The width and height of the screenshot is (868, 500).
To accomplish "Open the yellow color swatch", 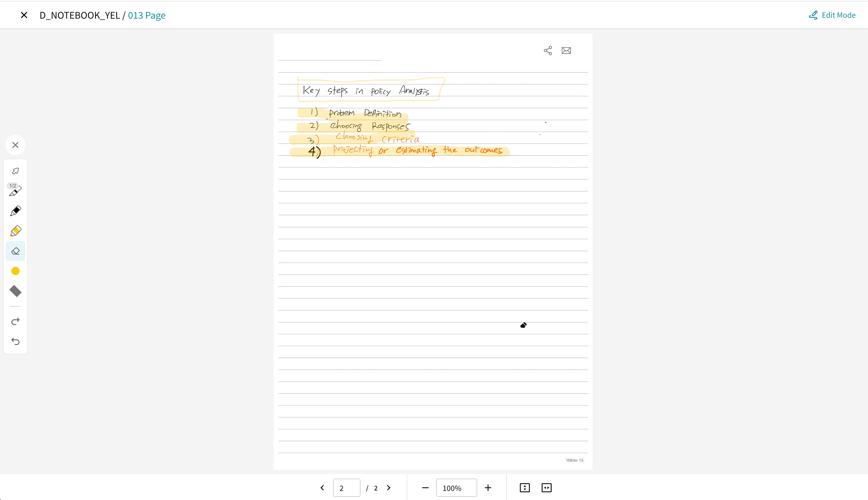I will tap(15, 271).
